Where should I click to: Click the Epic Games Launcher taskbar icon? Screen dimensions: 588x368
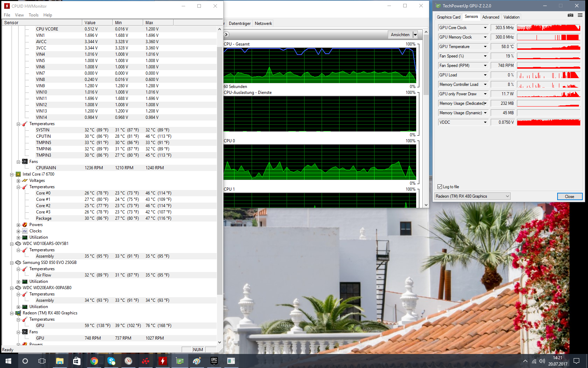pyautogui.click(x=214, y=361)
